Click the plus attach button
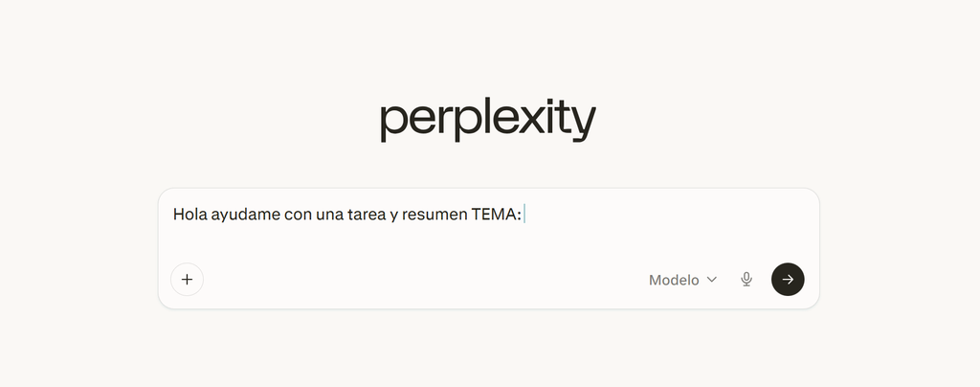Screen dimensions: 980x387 coord(187,280)
